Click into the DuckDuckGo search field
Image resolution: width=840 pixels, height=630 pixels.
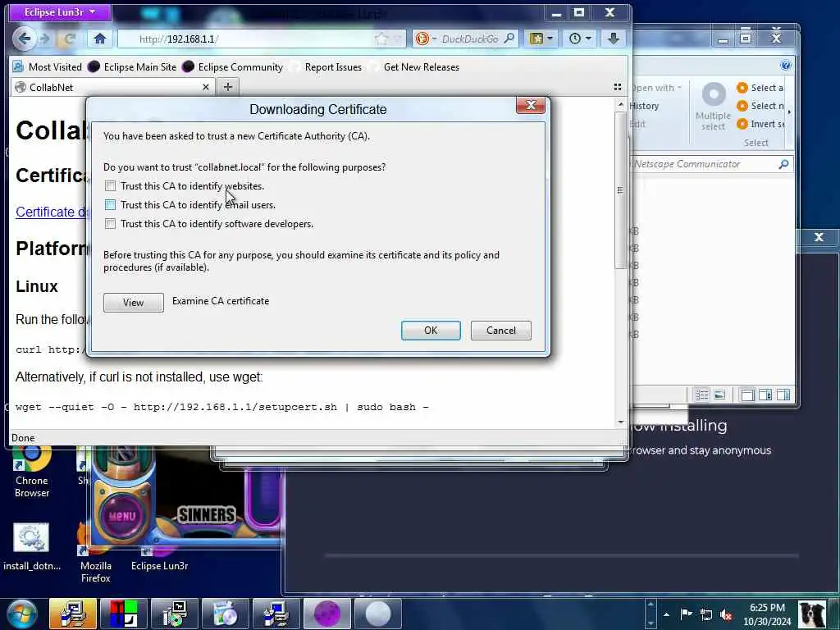pos(469,39)
